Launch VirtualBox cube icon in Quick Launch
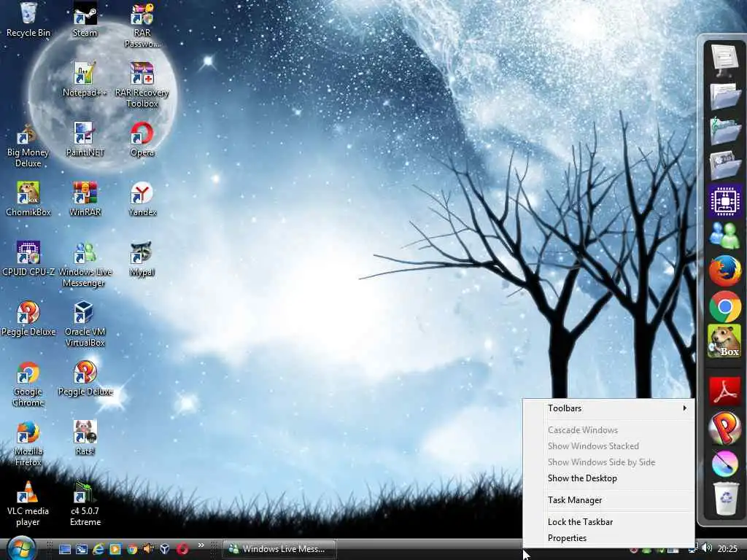Image resolution: width=747 pixels, height=560 pixels. click(x=165, y=549)
